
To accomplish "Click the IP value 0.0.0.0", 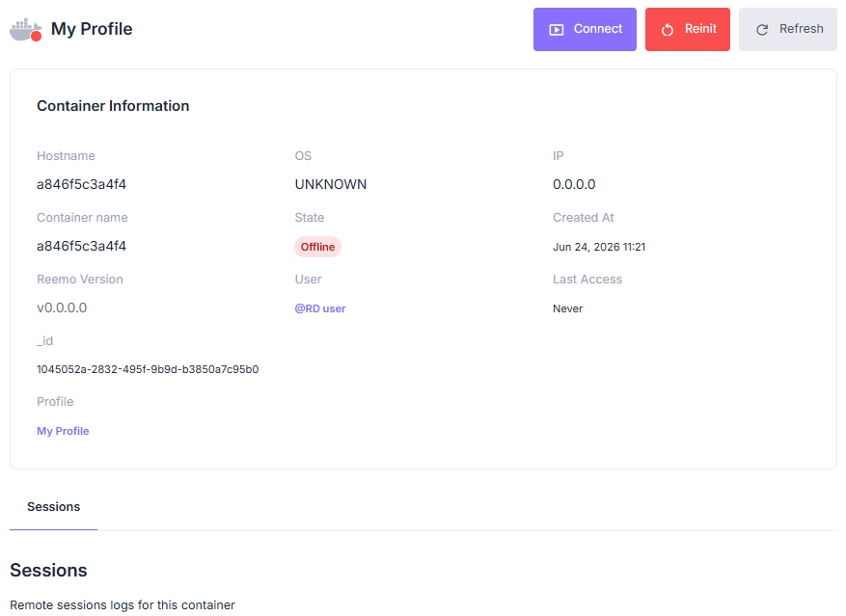I will click(x=574, y=184).
